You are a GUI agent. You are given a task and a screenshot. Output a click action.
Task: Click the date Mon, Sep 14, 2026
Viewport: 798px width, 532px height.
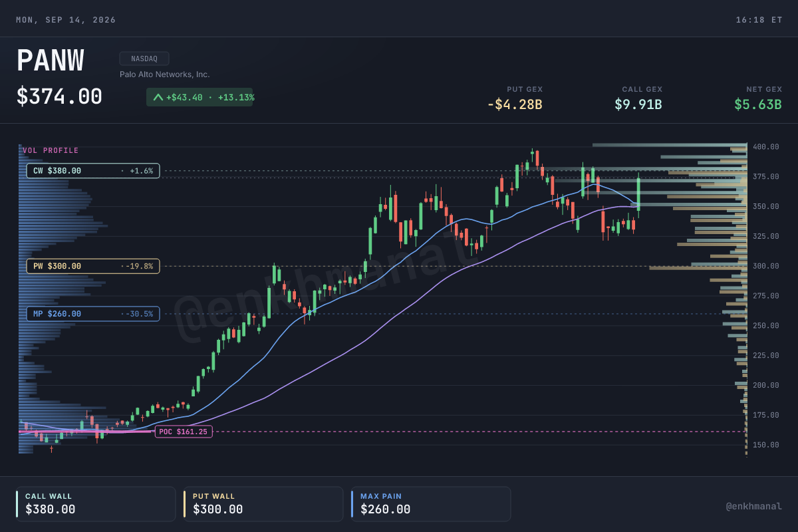(x=66, y=20)
